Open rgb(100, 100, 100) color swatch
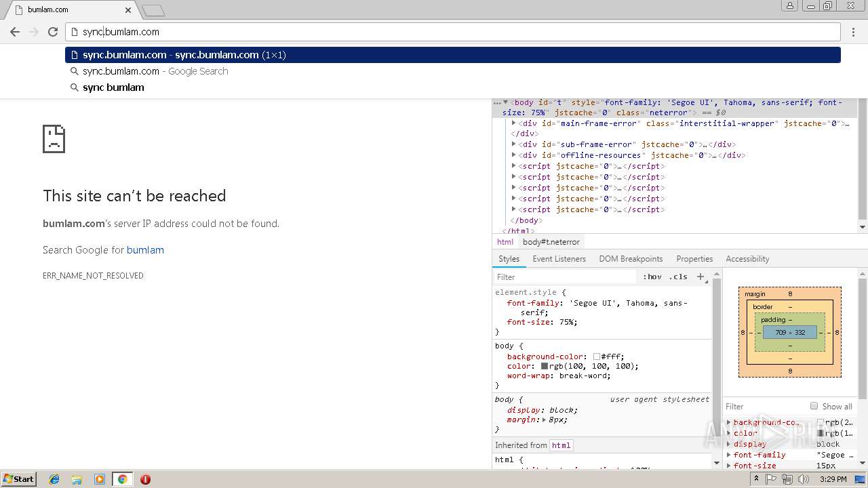Viewport: 868px width, 488px height. (545, 366)
